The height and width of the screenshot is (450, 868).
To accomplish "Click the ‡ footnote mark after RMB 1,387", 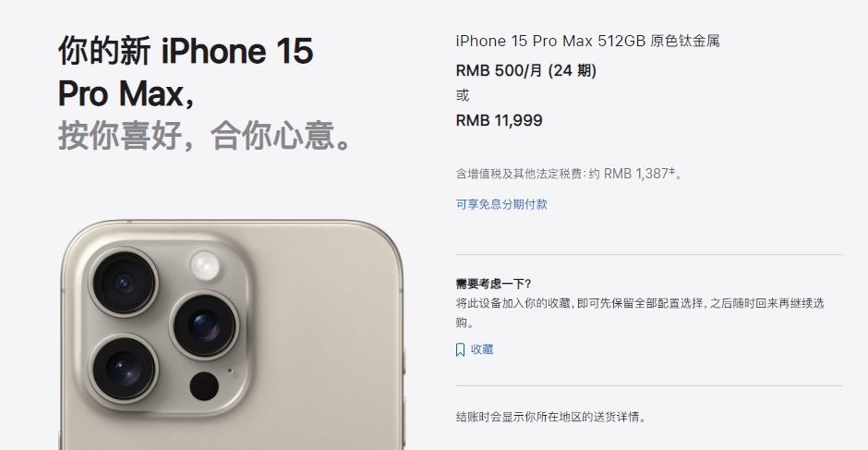I will click(672, 172).
